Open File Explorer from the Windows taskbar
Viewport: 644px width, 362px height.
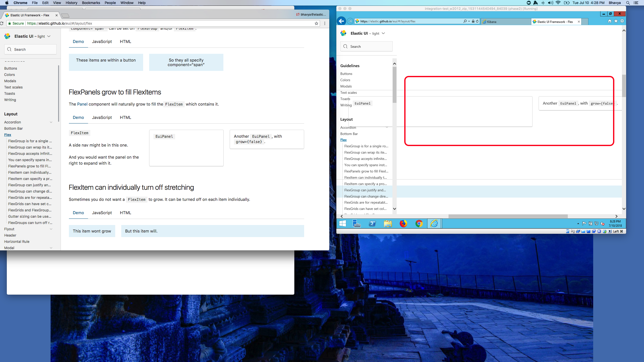click(388, 223)
